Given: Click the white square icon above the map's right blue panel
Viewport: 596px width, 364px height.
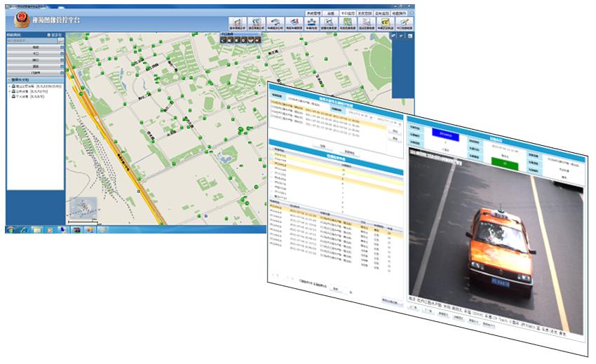Looking at the screenshot, I should point(409,36).
